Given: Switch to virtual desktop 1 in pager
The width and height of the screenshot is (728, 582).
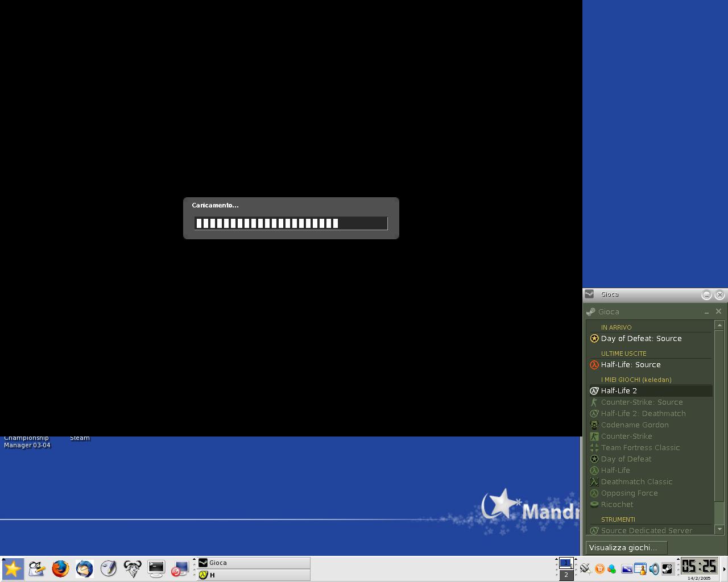Looking at the screenshot, I should pyautogui.click(x=565, y=563).
